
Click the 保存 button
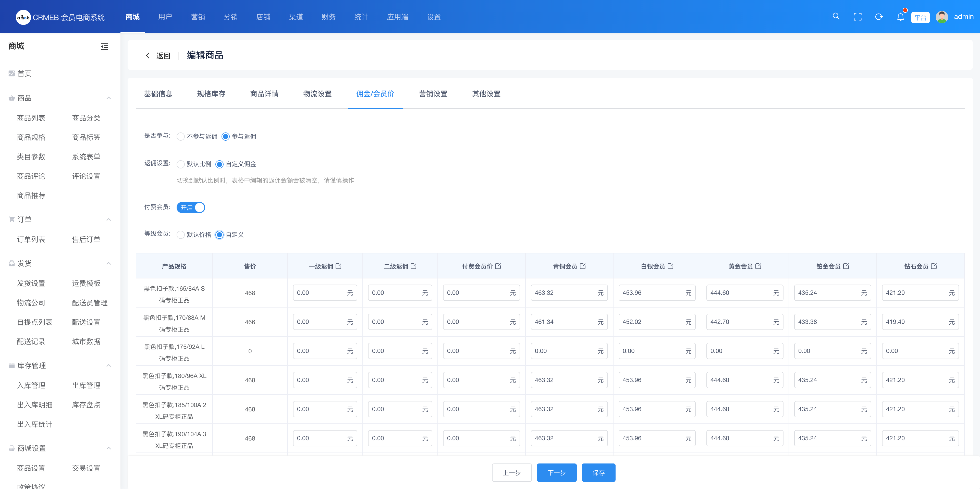pyautogui.click(x=598, y=473)
